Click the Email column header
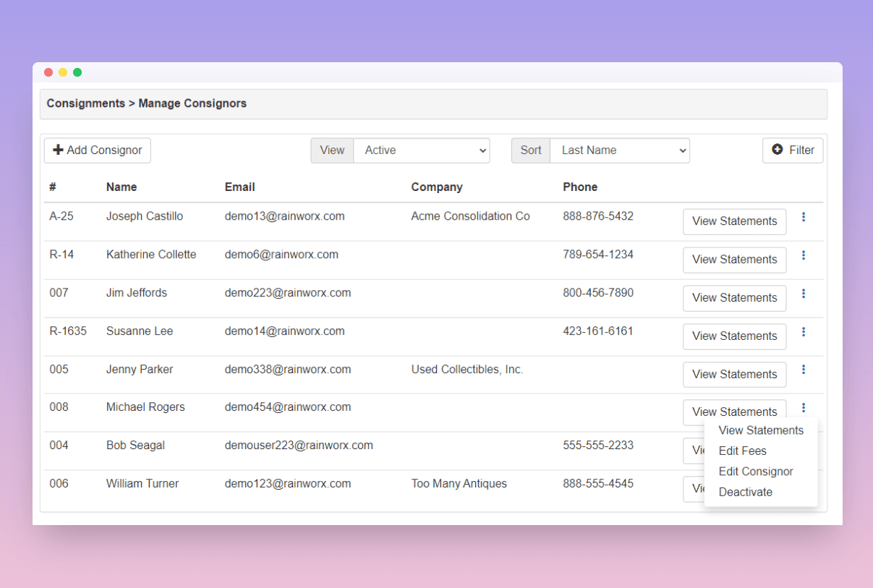Screen dimensions: 873x588 (x=240, y=187)
